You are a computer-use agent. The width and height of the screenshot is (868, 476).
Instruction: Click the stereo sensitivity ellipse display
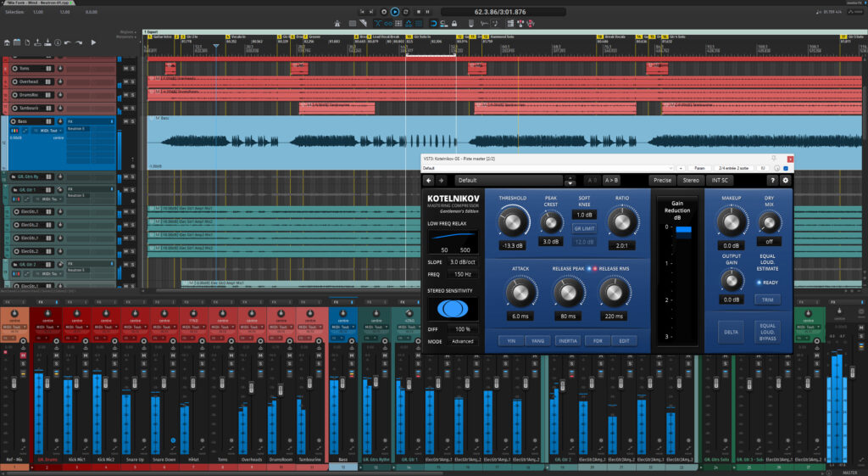pos(453,309)
